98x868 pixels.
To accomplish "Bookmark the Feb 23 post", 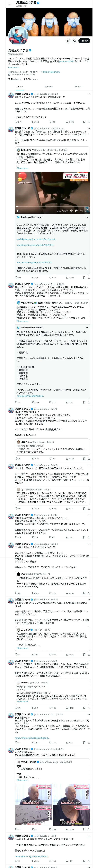I will 84,122.
